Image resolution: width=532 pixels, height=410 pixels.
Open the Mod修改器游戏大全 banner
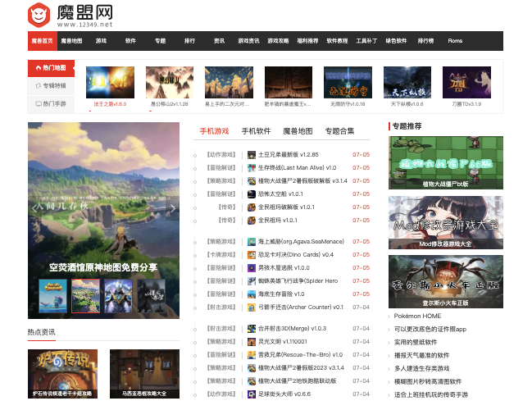click(x=446, y=223)
